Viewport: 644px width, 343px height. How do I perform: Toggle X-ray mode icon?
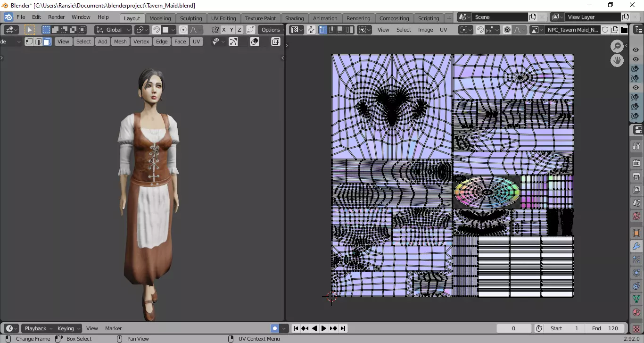click(x=276, y=42)
